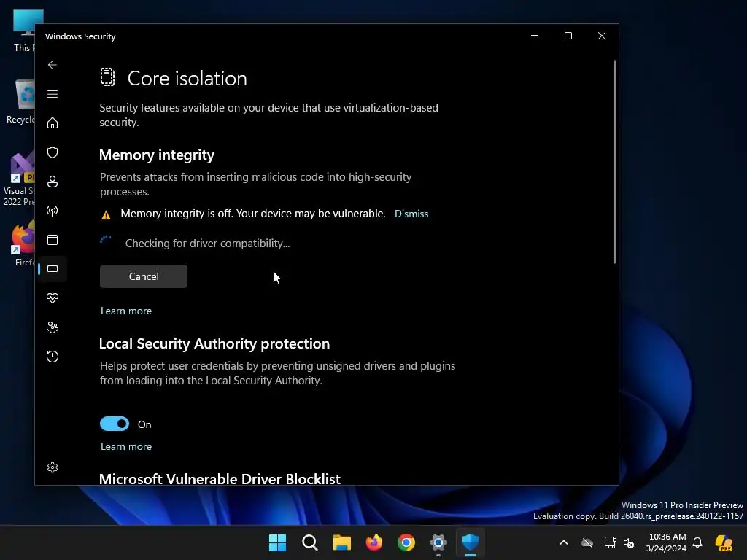
Task: Select Device security laptop icon
Action: tap(53, 270)
